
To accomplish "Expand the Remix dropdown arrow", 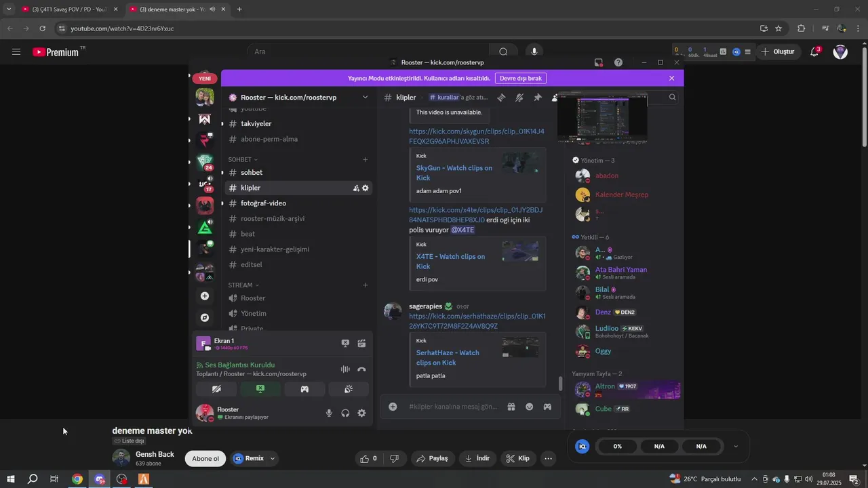I will click(x=273, y=459).
